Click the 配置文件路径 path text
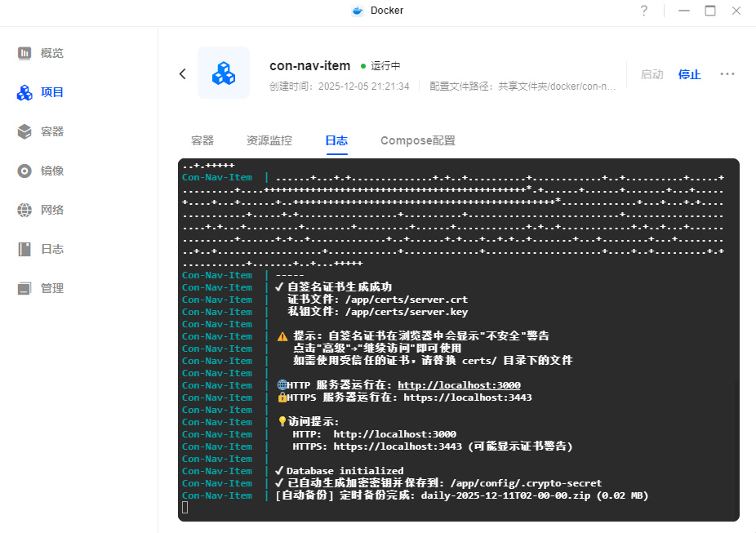Image resolution: width=756 pixels, height=533 pixels. tap(523, 87)
